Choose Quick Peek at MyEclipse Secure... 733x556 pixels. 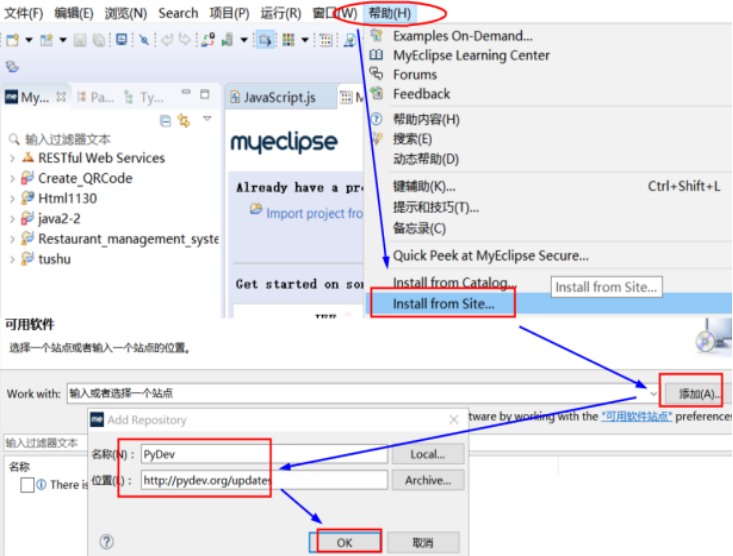(x=491, y=256)
